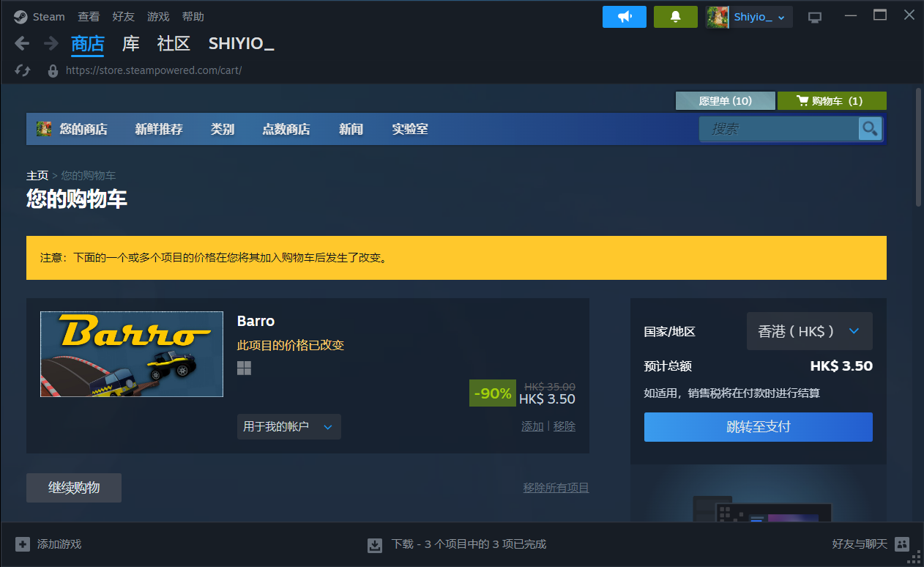924x567 pixels.
Task: Click the add game plus icon
Action: pos(23,544)
